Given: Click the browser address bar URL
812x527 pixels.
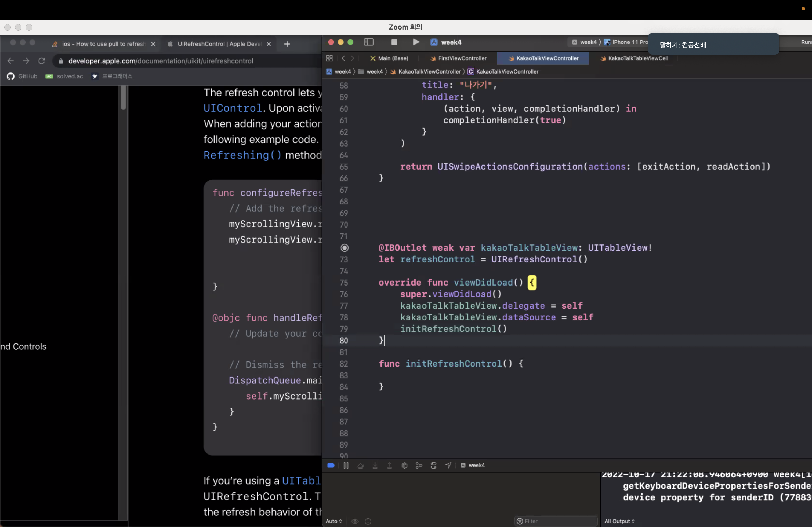Looking at the screenshot, I should tap(161, 61).
